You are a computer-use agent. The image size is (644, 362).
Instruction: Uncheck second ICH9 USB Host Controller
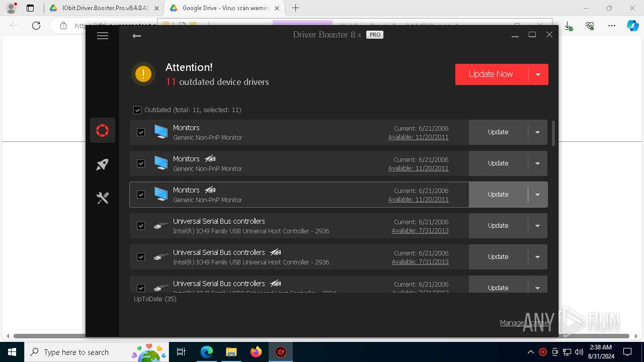pos(141,257)
